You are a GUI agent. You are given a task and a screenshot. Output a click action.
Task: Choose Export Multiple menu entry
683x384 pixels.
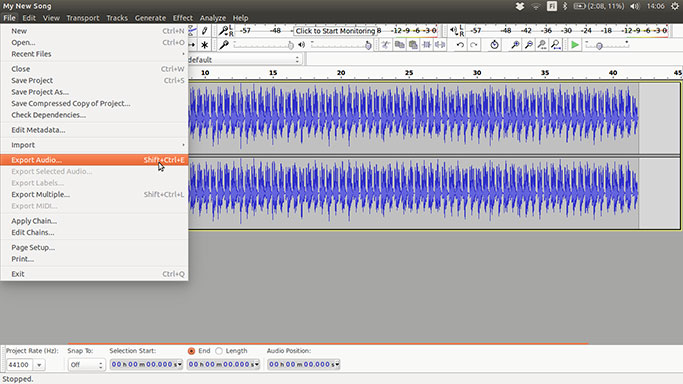click(x=94, y=195)
